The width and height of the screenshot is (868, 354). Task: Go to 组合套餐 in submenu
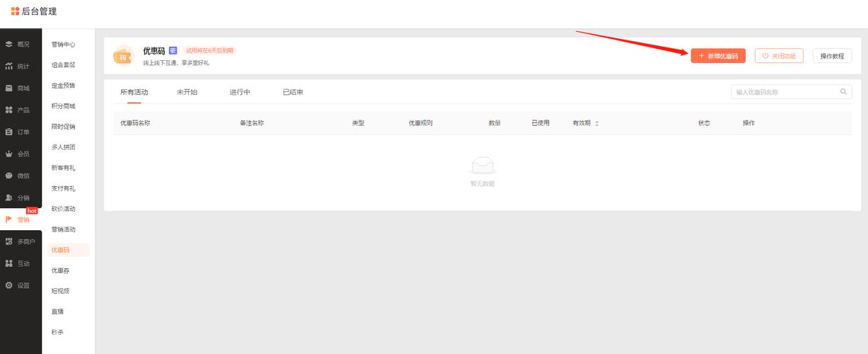63,65
